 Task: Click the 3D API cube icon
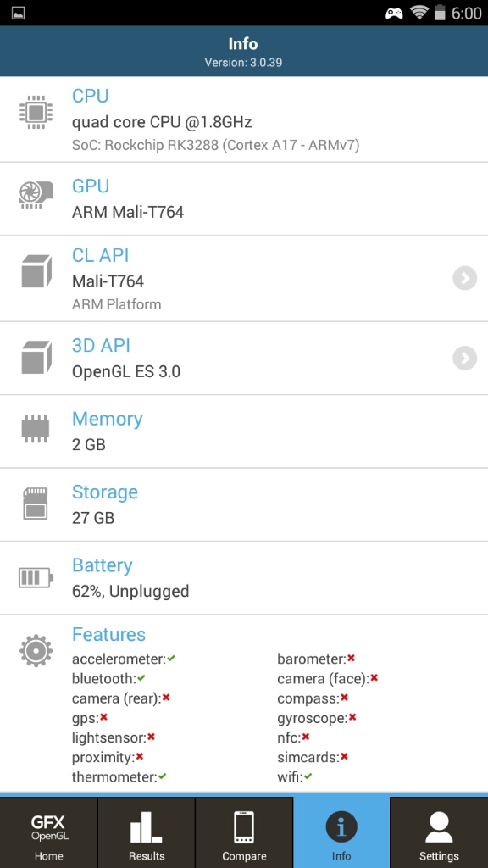point(36,357)
